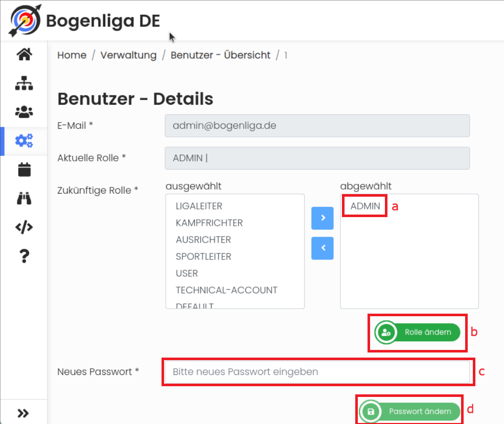The image size is (504, 424).
Task: Open the Home sidebar icon
Action: (x=24, y=54)
